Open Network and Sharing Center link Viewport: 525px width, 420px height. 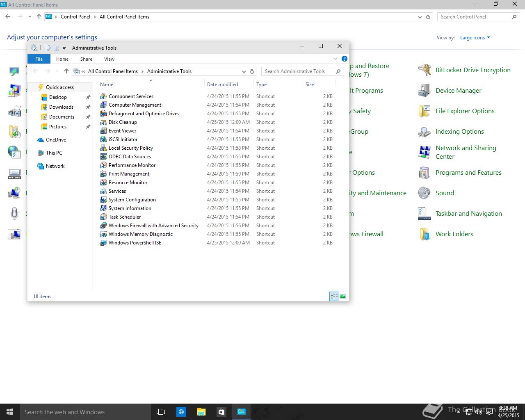(466, 152)
